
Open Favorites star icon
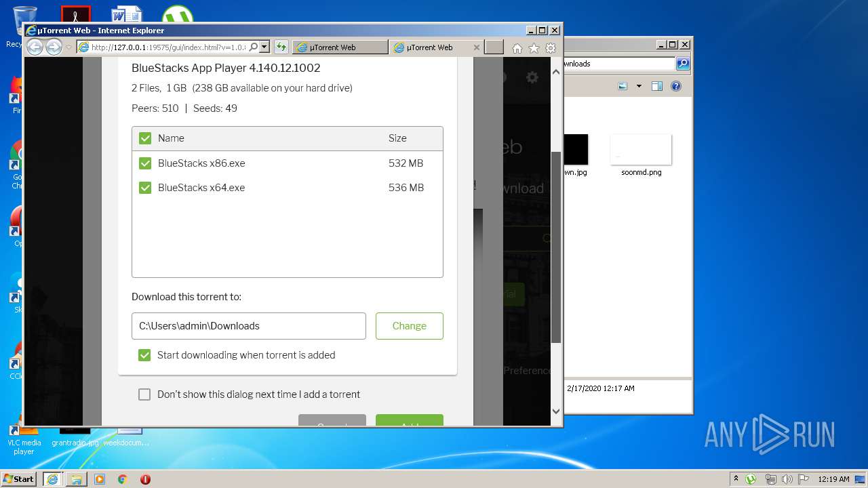coord(534,48)
